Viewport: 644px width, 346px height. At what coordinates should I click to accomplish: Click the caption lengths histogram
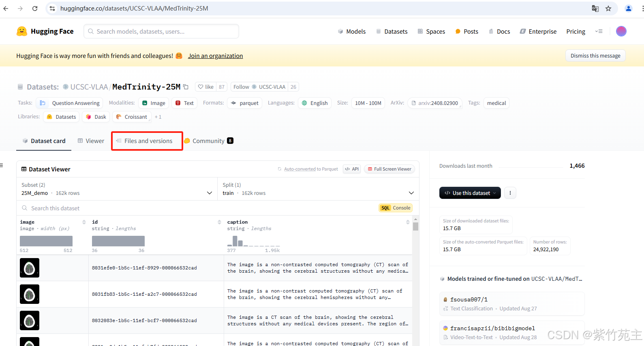point(253,241)
